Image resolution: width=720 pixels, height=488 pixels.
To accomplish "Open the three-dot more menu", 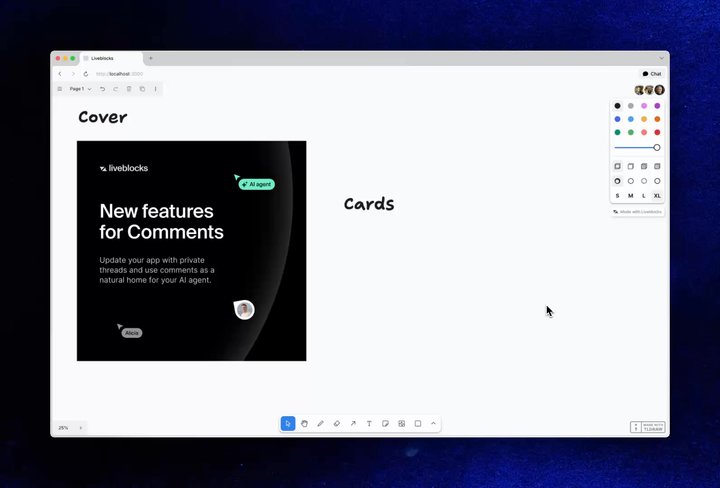I will click(x=156, y=89).
